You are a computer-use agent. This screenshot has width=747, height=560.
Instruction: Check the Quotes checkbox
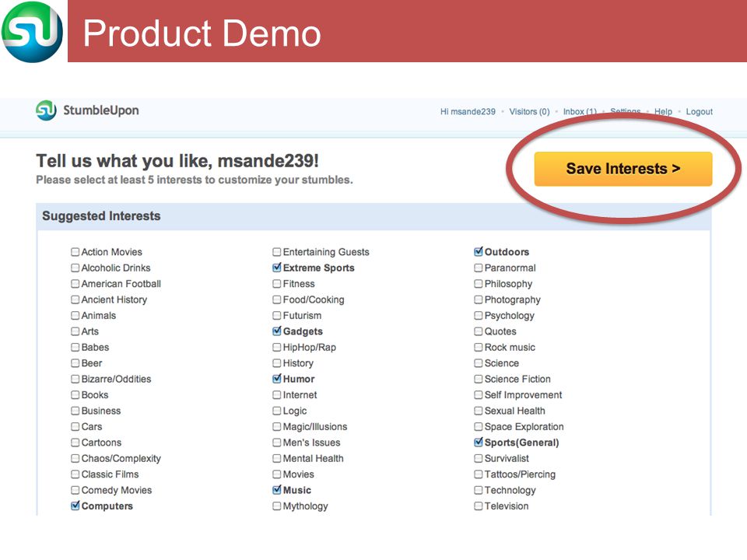point(479,331)
